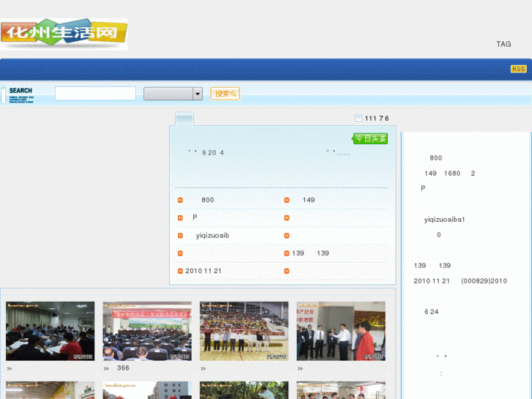532x399 pixels.
Task: Click the TAG link in the header
Action: point(503,44)
